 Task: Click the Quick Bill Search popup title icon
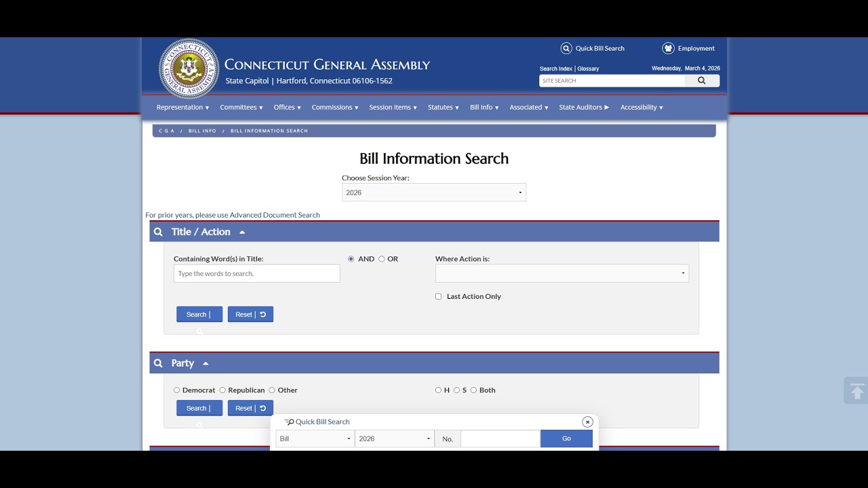tap(289, 422)
